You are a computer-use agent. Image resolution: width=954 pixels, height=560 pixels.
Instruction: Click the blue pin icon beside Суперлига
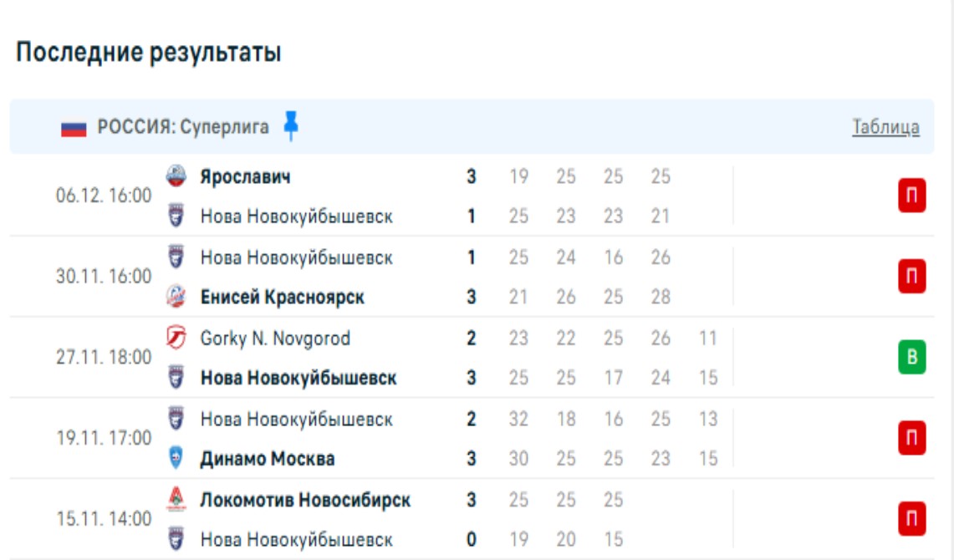click(x=290, y=125)
